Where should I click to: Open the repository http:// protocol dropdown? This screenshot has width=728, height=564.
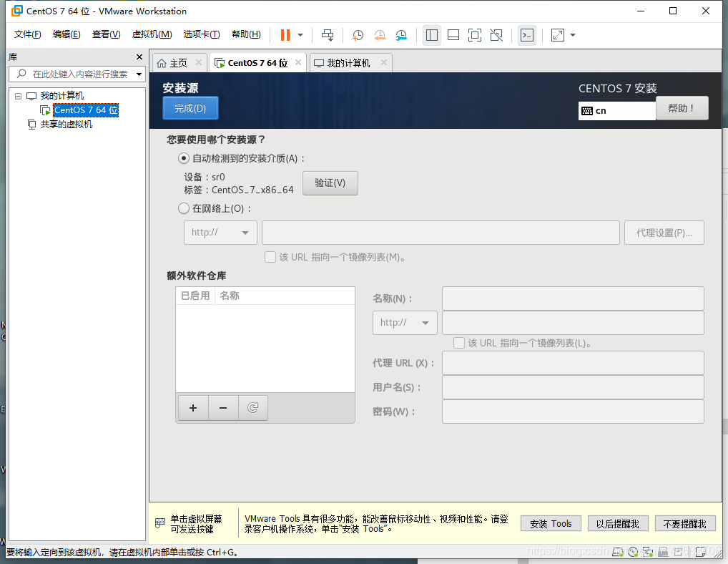405,322
